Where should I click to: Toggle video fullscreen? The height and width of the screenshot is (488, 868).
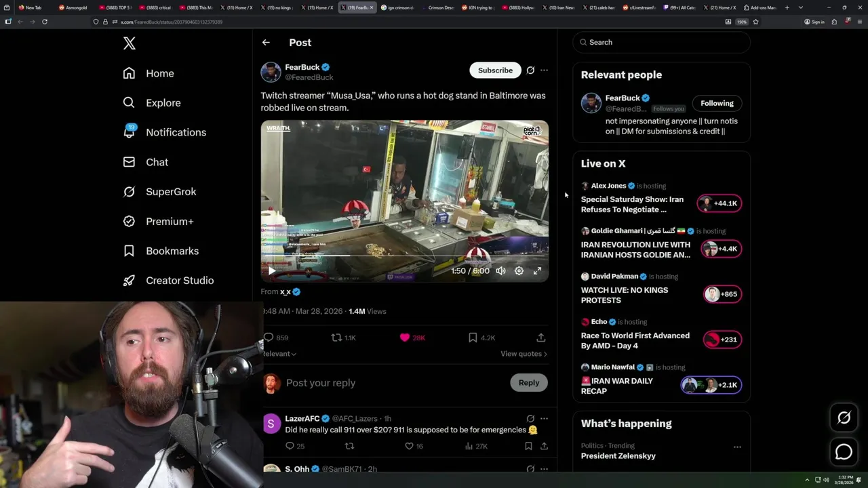[537, 271]
